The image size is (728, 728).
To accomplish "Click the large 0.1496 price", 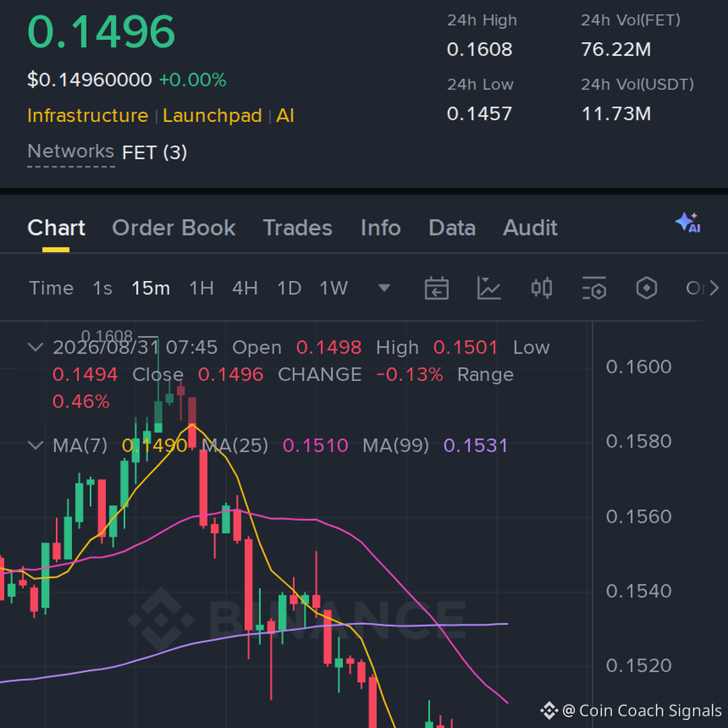I will click(x=101, y=32).
